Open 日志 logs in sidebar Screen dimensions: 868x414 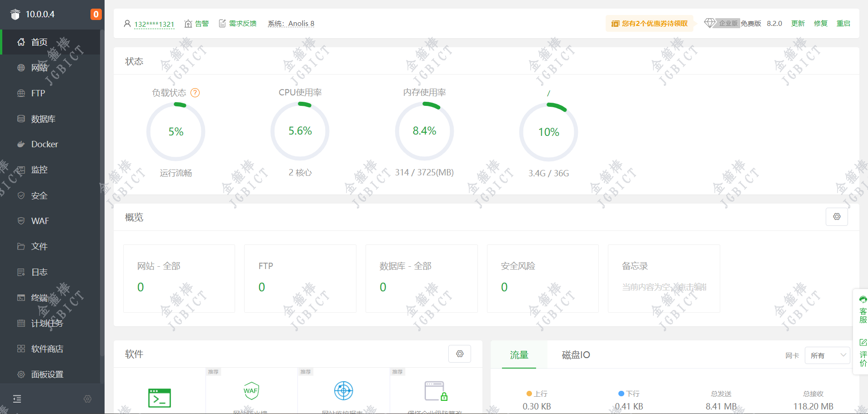[x=50, y=272]
